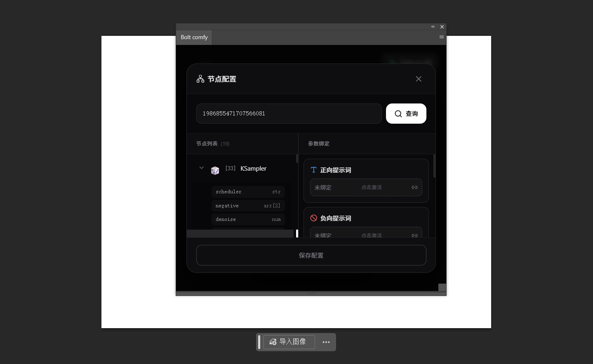Click the workflow ID input field

click(x=289, y=113)
